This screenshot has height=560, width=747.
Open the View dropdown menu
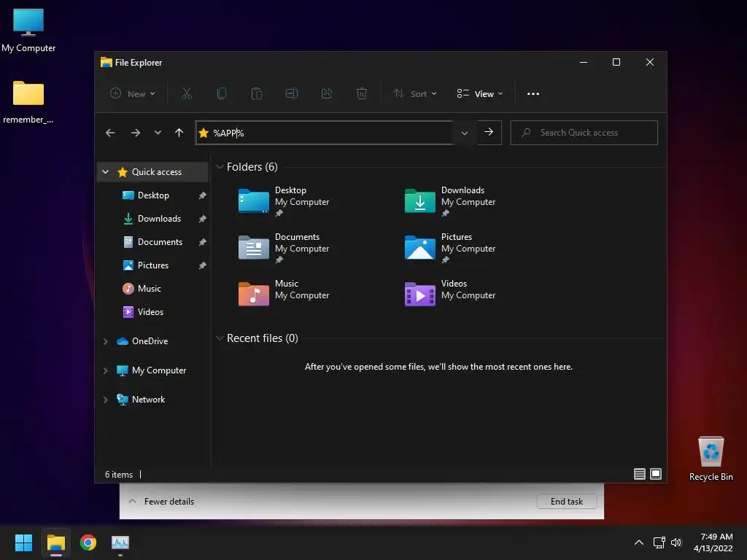[x=480, y=94]
